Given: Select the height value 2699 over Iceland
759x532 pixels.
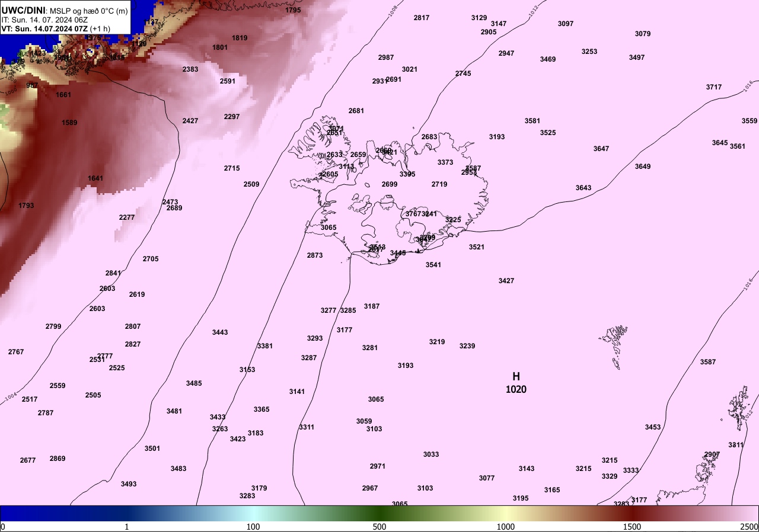Looking at the screenshot, I should [390, 184].
